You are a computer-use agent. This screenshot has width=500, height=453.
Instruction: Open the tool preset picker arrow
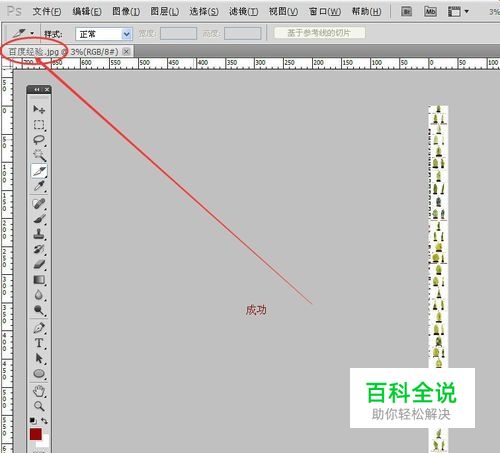pos(32,33)
